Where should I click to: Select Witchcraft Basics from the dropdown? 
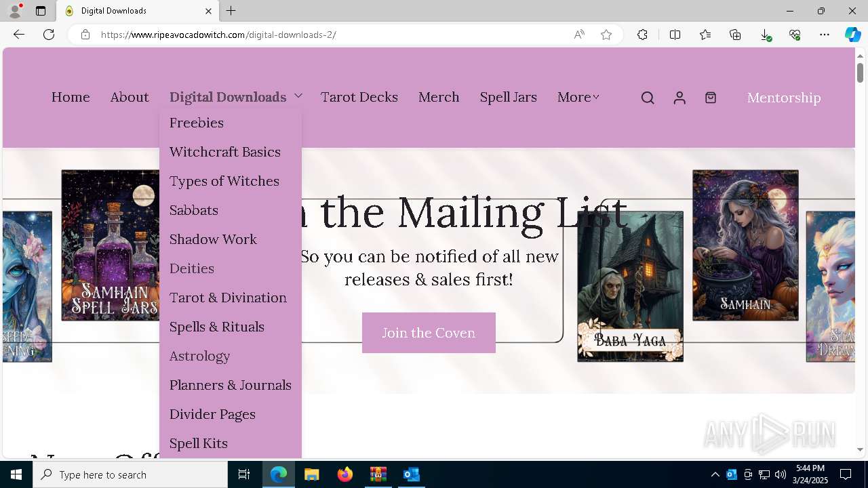tap(225, 152)
